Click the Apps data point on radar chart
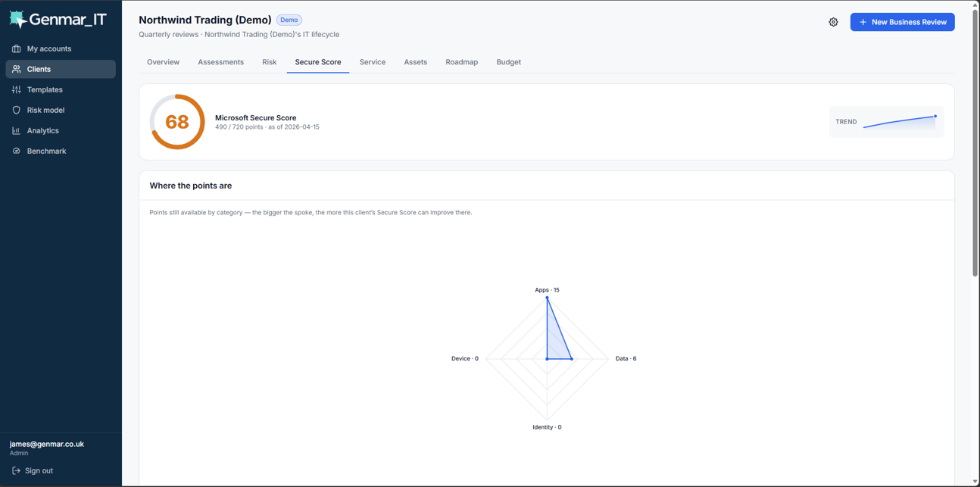980x487 pixels. (x=547, y=298)
